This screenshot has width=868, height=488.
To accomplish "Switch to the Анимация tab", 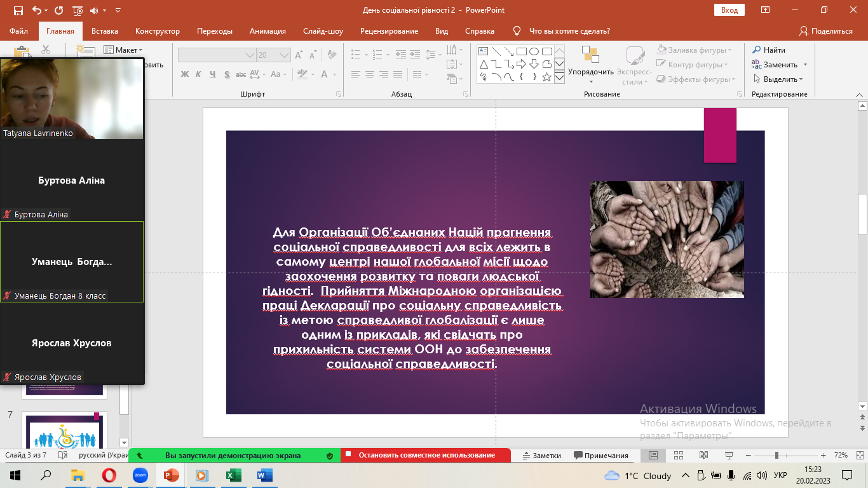I will [x=268, y=31].
